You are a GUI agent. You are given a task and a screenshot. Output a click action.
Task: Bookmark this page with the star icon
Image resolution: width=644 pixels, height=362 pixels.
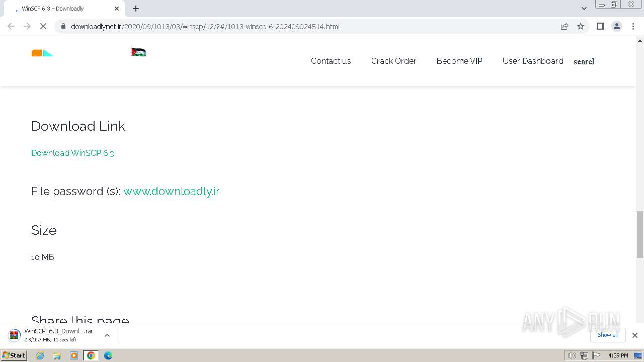pos(581,26)
